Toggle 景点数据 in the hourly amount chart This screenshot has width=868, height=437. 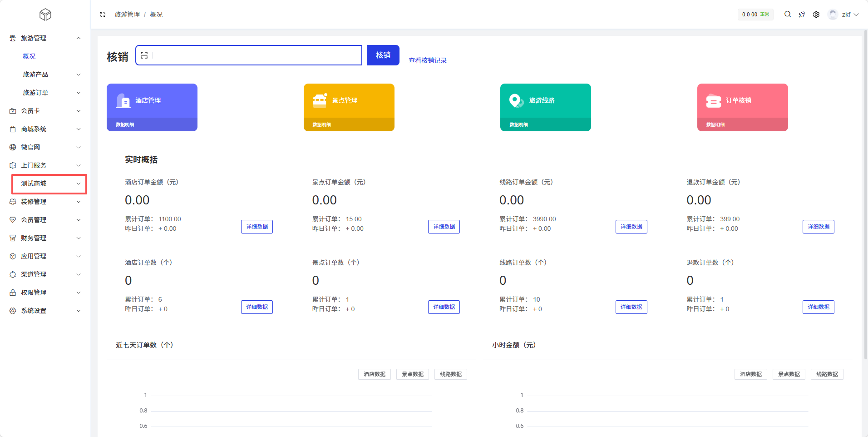click(x=789, y=374)
